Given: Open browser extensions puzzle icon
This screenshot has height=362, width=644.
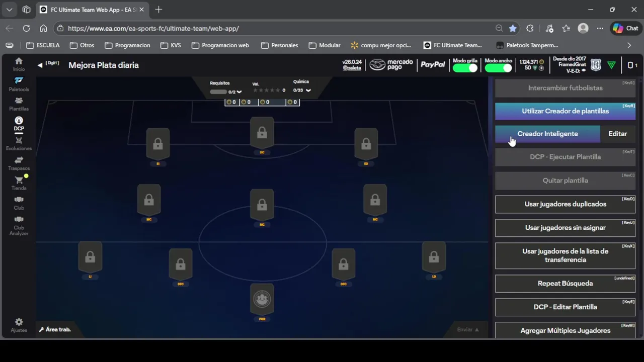Looking at the screenshot, I should pos(530,29).
